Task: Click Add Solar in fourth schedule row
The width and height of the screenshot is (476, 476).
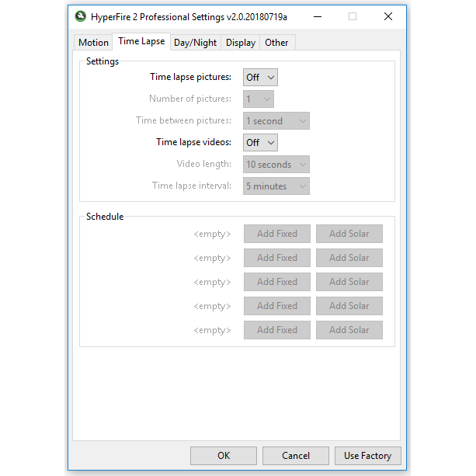Action: pos(349,306)
